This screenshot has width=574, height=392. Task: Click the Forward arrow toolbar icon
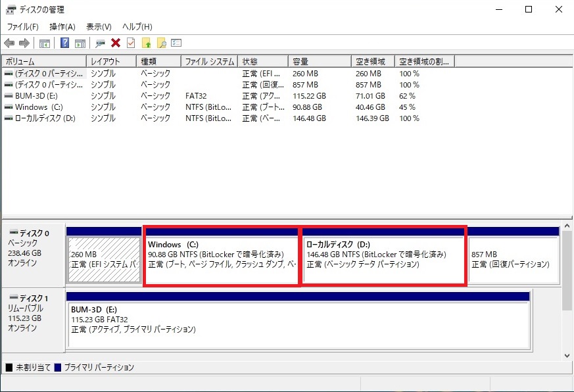click(x=24, y=43)
